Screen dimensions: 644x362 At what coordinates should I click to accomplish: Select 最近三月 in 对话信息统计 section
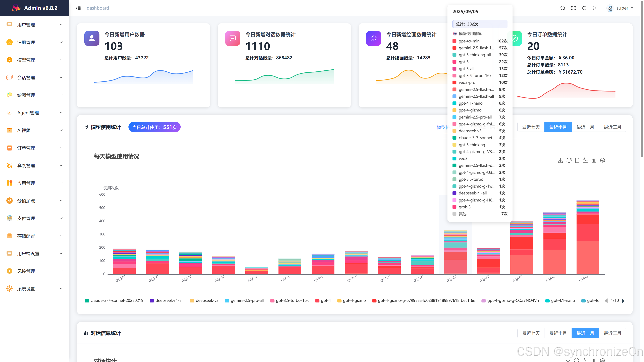tap(612, 333)
